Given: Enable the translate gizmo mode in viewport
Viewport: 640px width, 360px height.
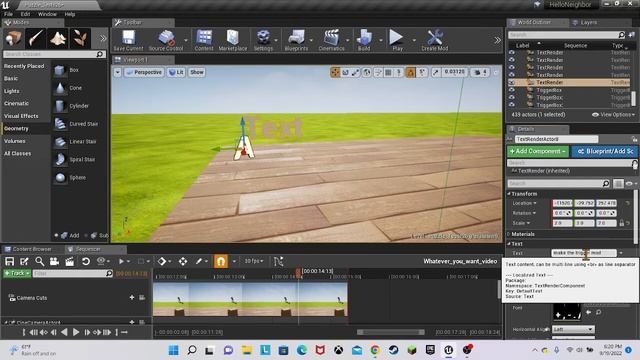Looking at the screenshot, I should tap(335, 72).
